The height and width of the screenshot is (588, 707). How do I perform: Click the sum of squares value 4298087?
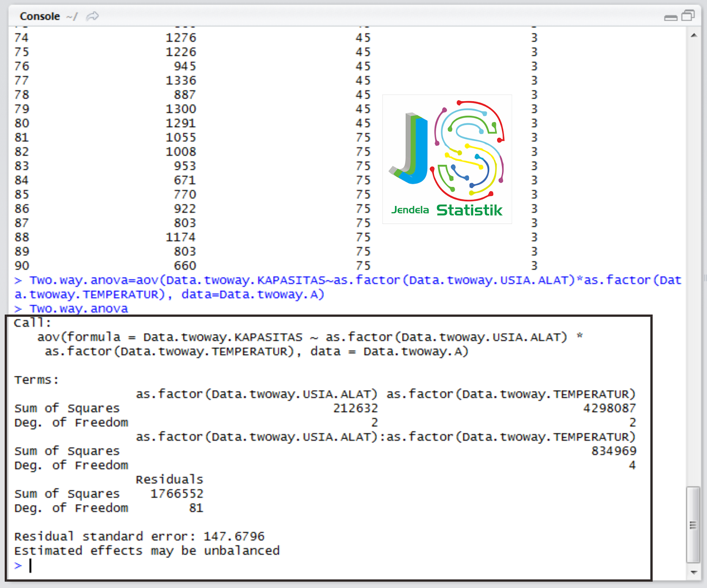coord(610,408)
